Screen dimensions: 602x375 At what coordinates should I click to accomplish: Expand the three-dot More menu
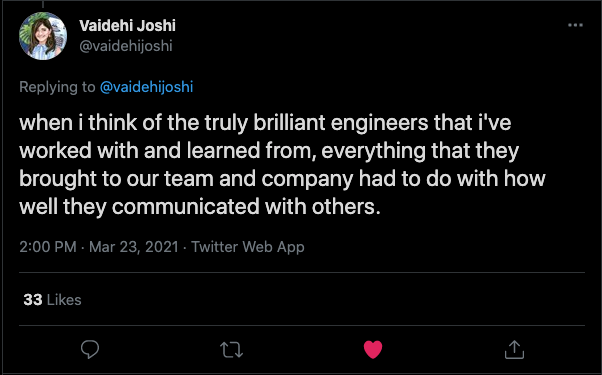(x=575, y=25)
